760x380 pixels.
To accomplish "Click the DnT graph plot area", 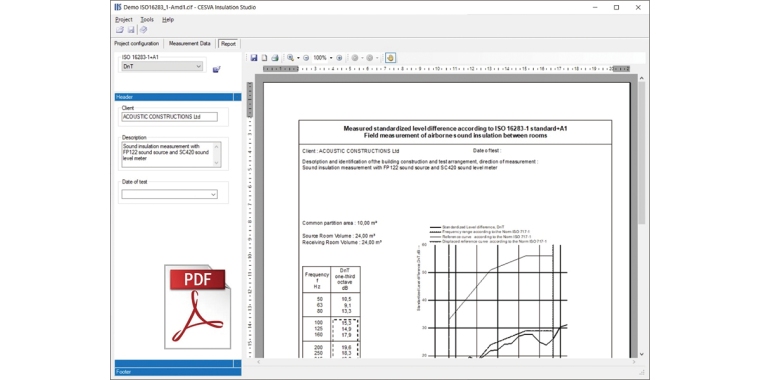I will [x=497, y=301].
